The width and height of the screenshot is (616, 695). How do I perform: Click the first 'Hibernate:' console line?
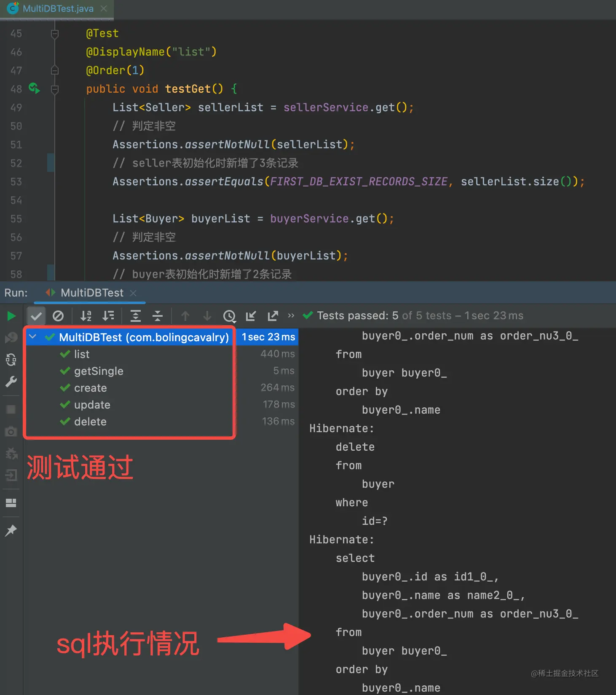[x=342, y=428]
